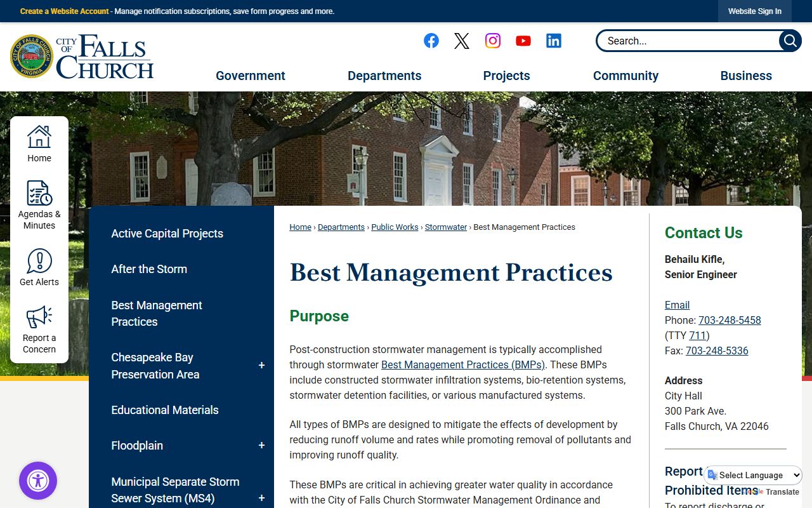Open the Community menu
The height and width of the screenshot is (508, 812).
[625, 76]
